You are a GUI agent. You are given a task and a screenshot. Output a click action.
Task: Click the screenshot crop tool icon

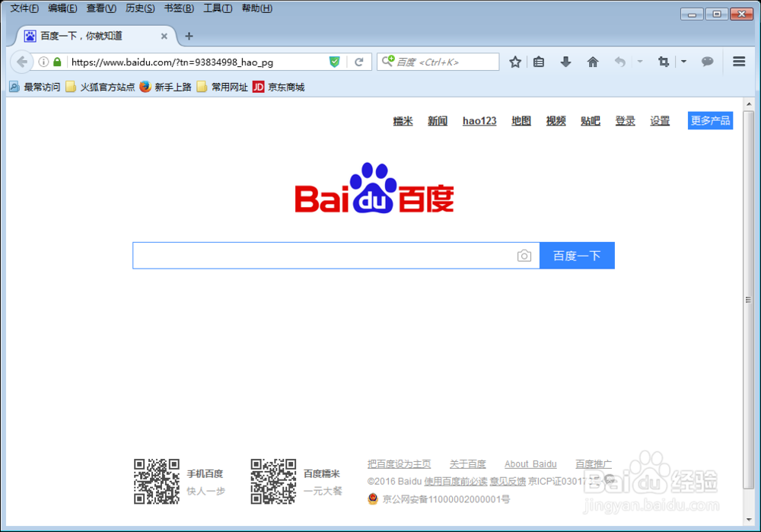point(664,62)
